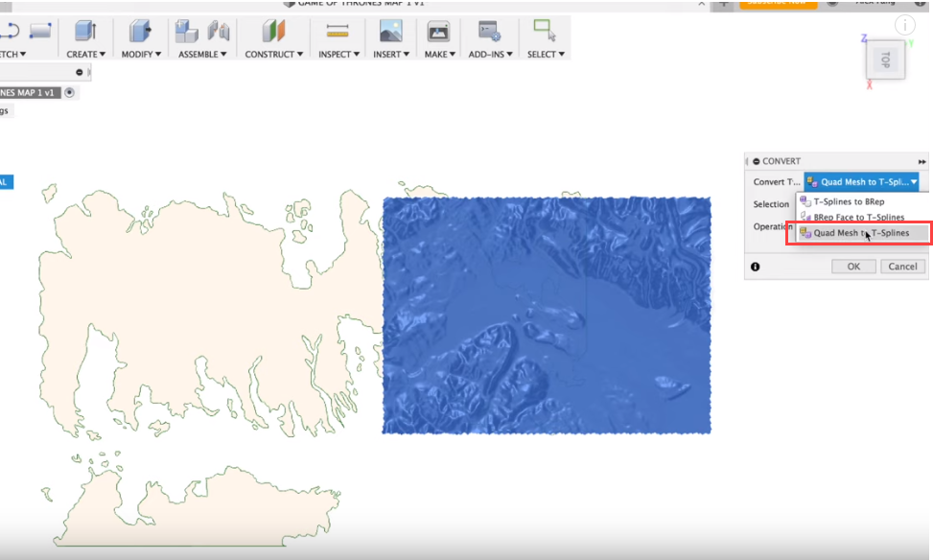Click the orange Subscribe Now button

coord(778,4)
